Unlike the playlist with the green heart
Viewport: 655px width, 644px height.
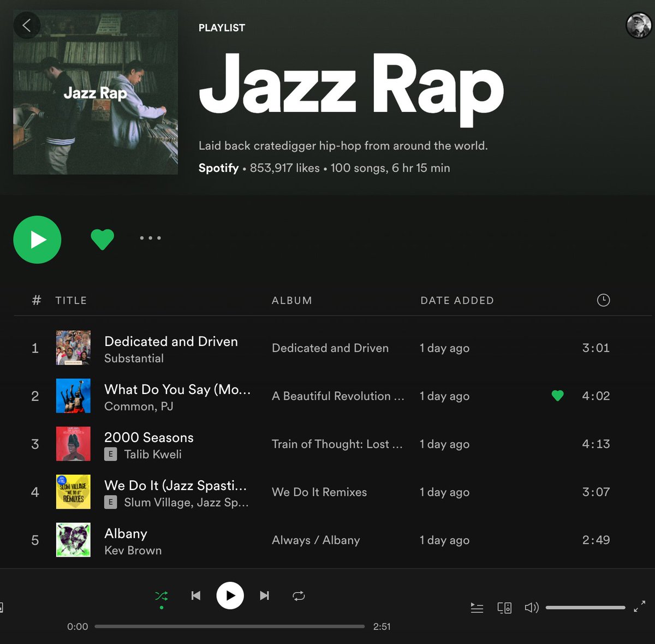[102, 239]
